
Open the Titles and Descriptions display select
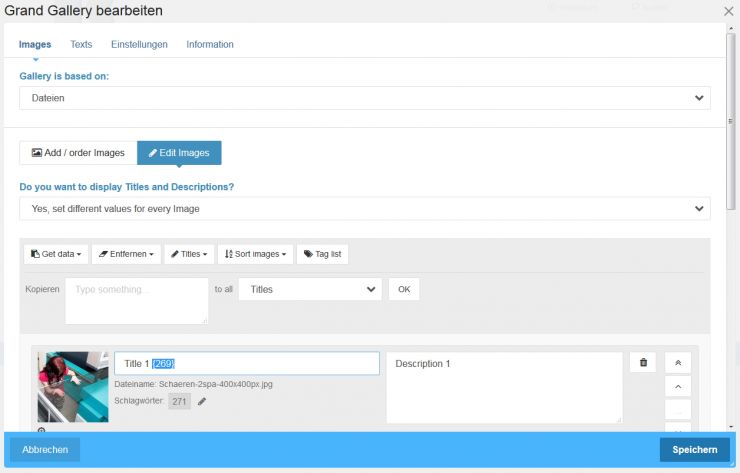pos(365,208)
